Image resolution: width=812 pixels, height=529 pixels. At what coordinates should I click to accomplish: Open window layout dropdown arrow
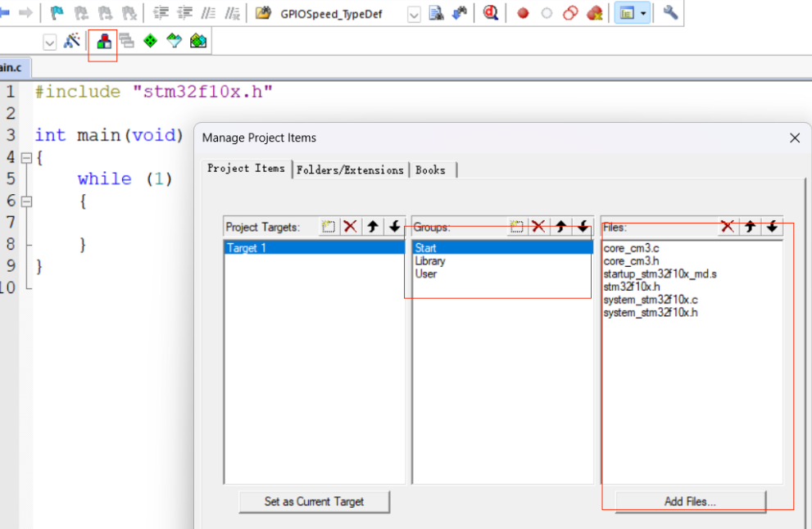coord(643,13)
